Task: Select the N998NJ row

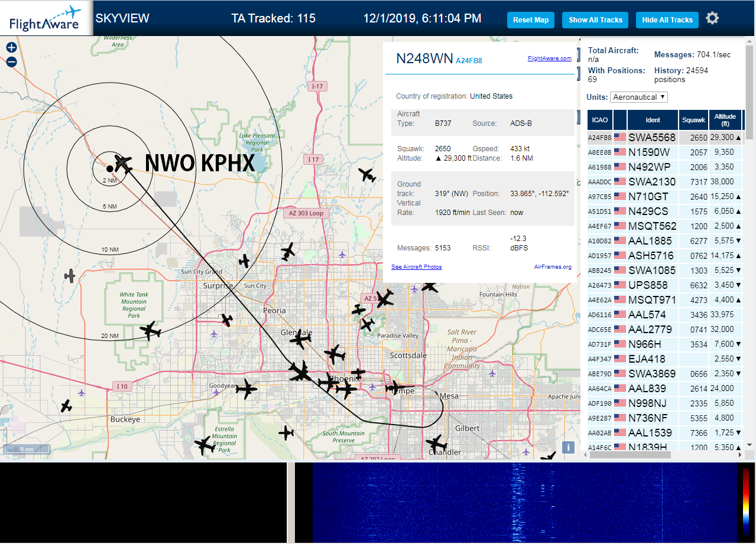Action: click(x=665, y=403)
